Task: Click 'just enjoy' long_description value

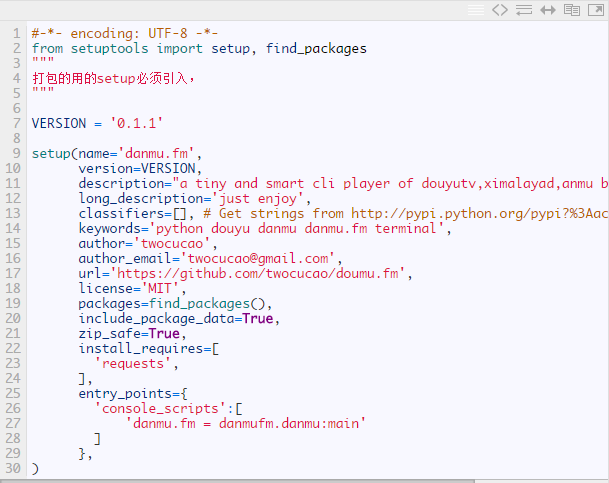Action: (258, 198)
